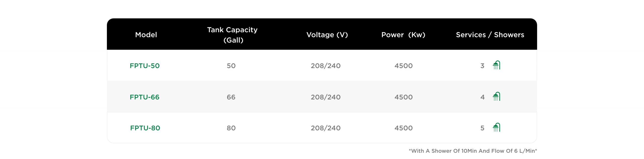Click the 4500 power value for FPTU-66
Image resolution: width=644 pixels, height=159 pixels.
404,97
